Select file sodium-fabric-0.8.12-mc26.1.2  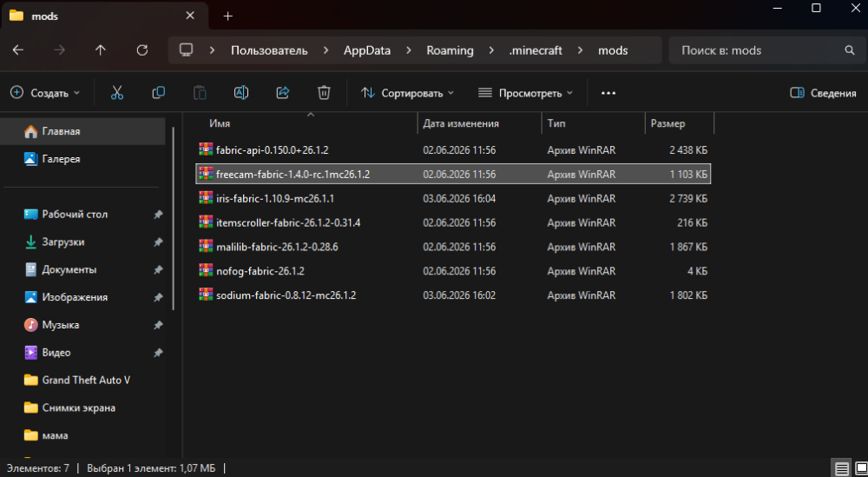pos(453,295)
